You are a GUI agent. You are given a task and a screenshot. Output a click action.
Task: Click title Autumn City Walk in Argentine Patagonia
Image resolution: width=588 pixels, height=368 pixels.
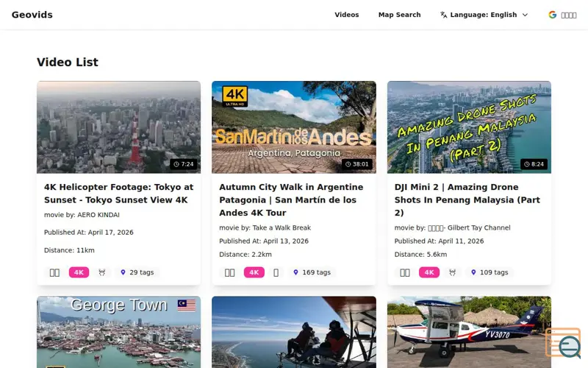coord(291,199)
